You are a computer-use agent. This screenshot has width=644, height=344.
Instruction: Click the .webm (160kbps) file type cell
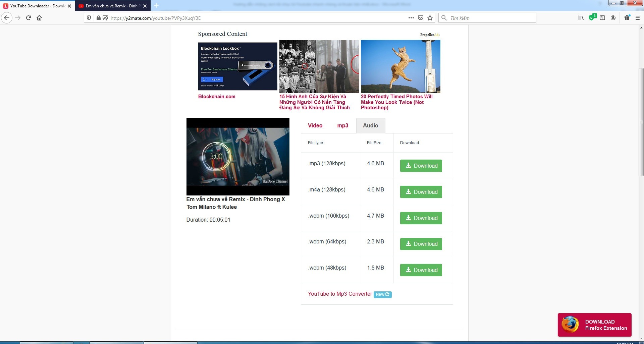(x=330, y=218)
